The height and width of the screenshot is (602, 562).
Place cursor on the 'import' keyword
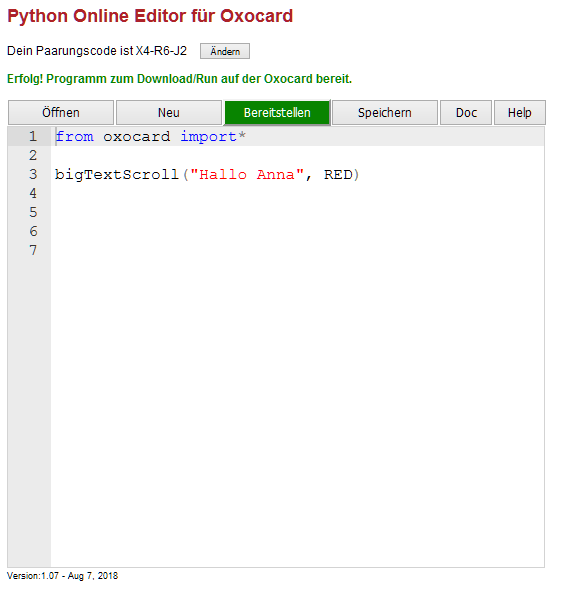pos(208,137)
